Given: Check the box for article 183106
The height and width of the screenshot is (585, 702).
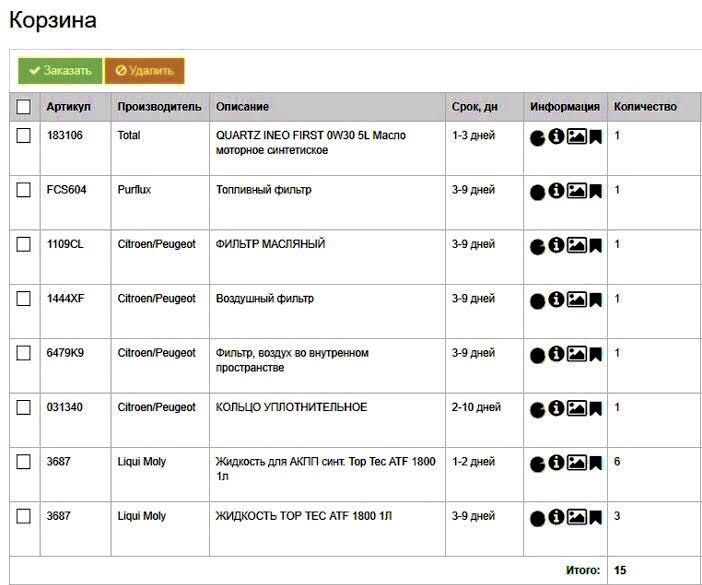Looking at the screenshot, I should click(23, 135).
